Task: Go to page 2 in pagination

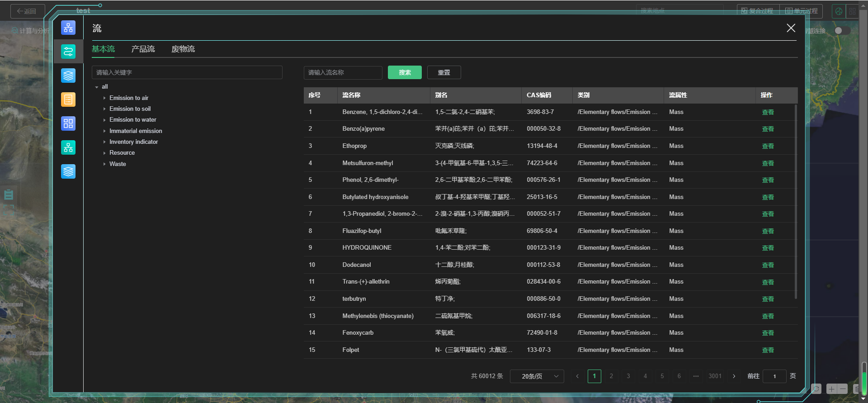Action: click(x=611, y=376)
